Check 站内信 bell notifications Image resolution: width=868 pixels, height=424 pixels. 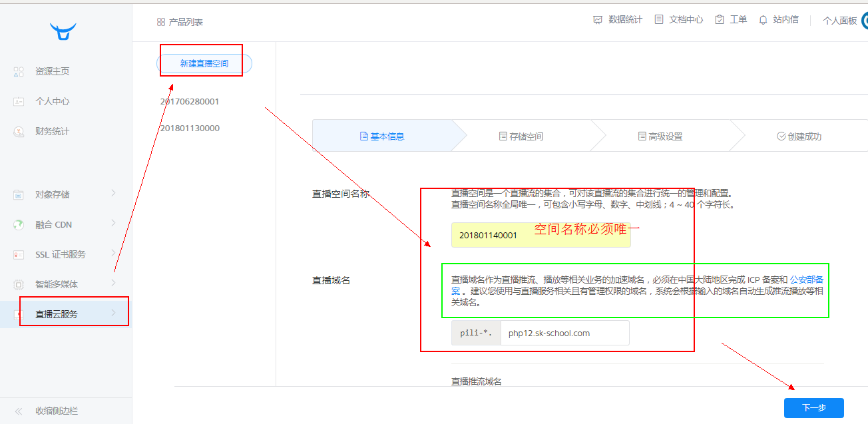(778, 20)
